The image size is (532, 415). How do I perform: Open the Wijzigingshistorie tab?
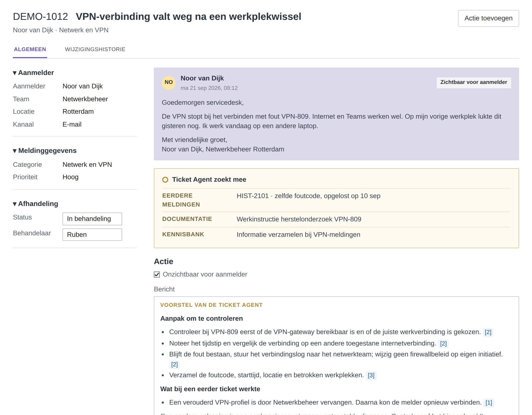[x=95, y=49]
